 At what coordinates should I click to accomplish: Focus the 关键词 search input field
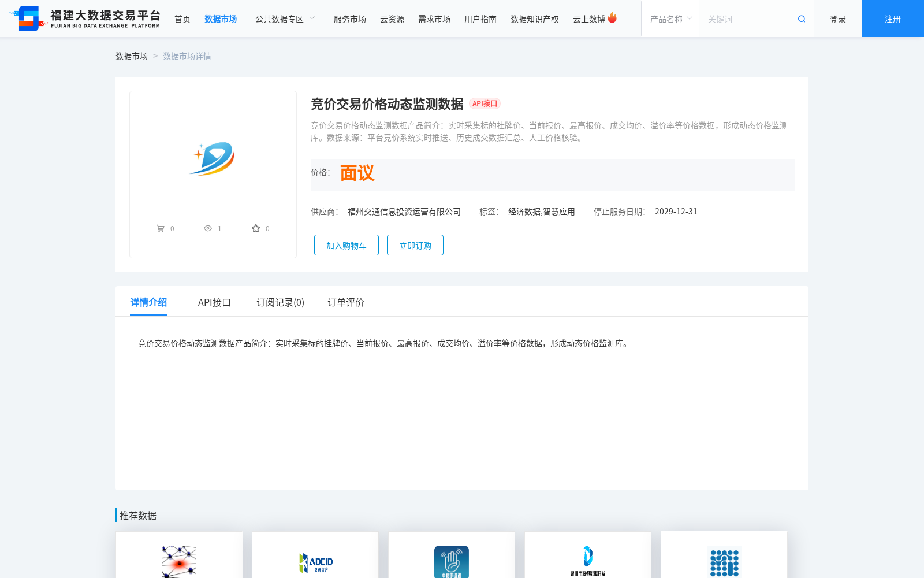[x=748, y=19]
